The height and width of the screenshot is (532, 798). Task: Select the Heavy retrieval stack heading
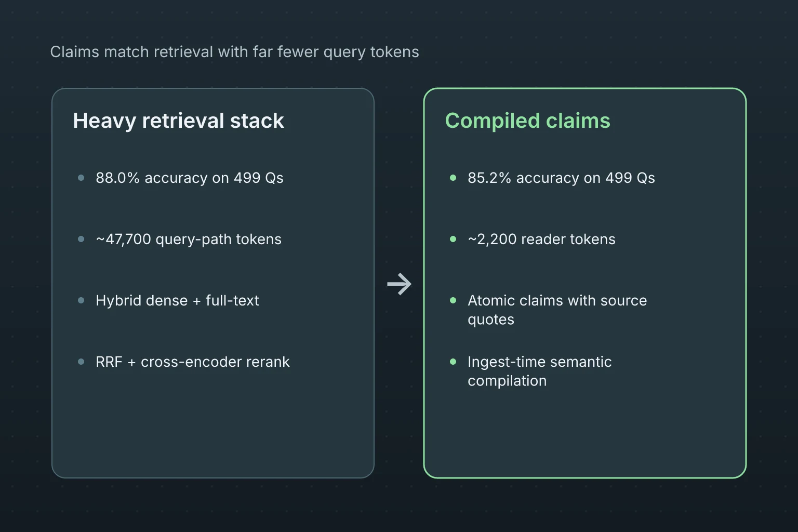[178, 121]
